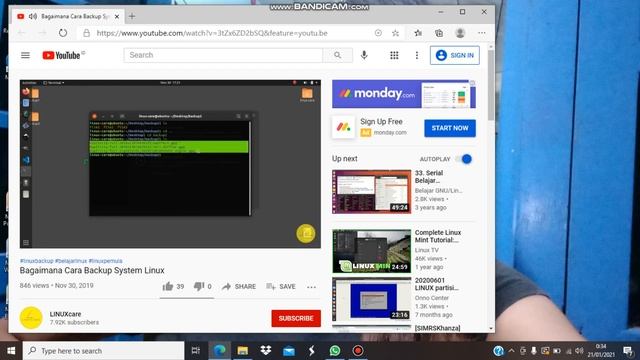Open the YouTube apps grid icon
The width and height of the screenshot is (640, 360).
(394, 55)
